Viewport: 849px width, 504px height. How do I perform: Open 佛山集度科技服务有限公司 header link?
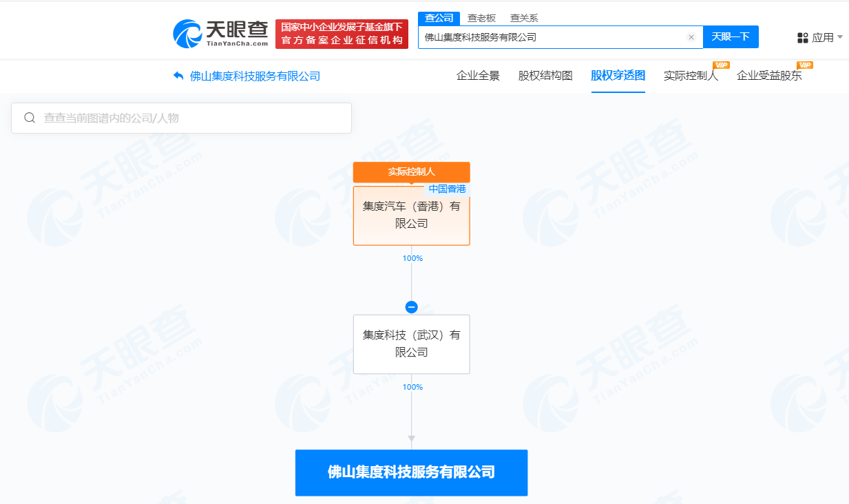255,76
